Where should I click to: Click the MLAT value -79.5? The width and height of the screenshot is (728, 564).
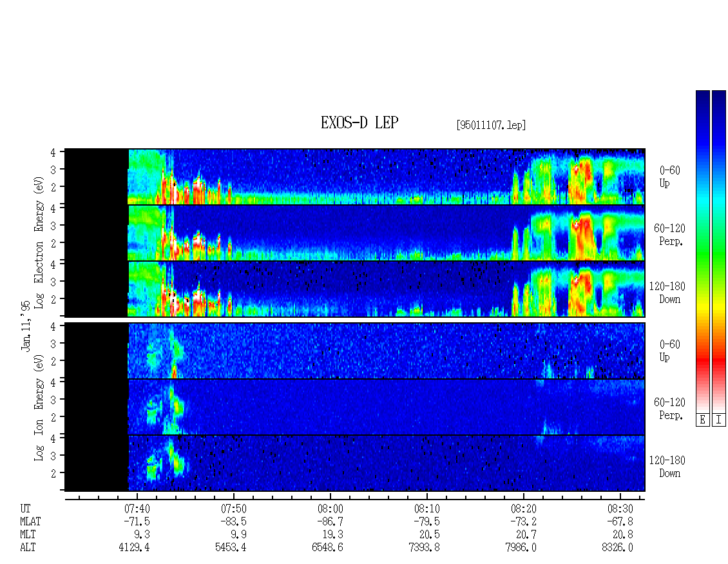426,521
